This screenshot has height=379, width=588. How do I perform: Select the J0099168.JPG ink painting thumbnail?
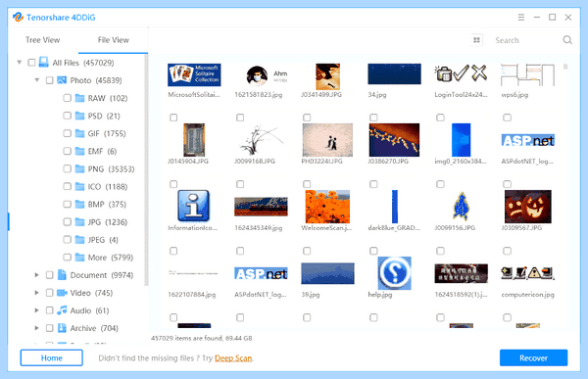pos(260,140)
